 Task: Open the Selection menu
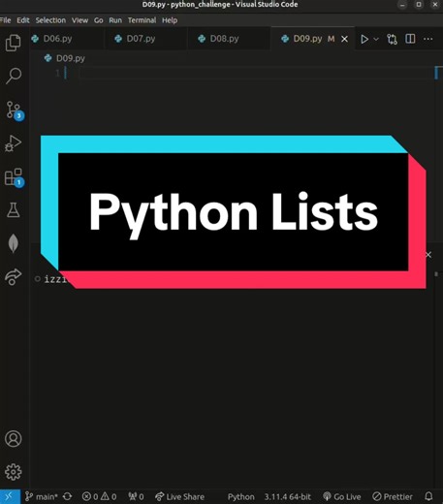click(50, 20)
